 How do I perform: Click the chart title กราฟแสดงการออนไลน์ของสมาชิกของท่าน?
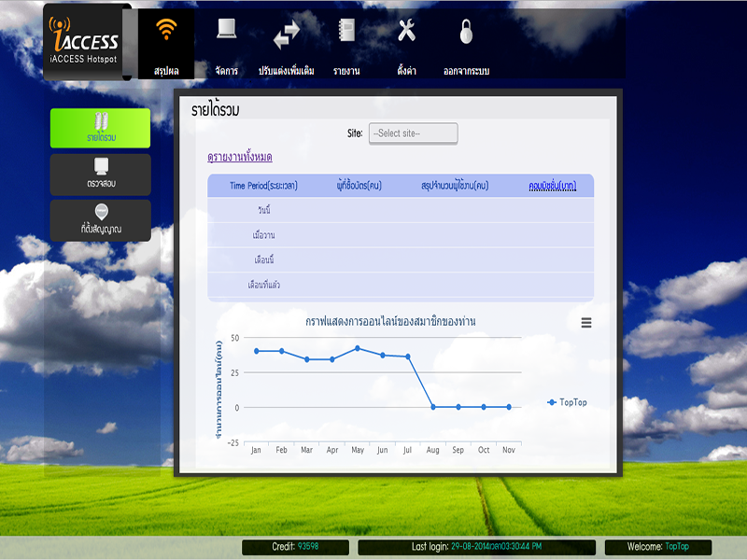390,321
